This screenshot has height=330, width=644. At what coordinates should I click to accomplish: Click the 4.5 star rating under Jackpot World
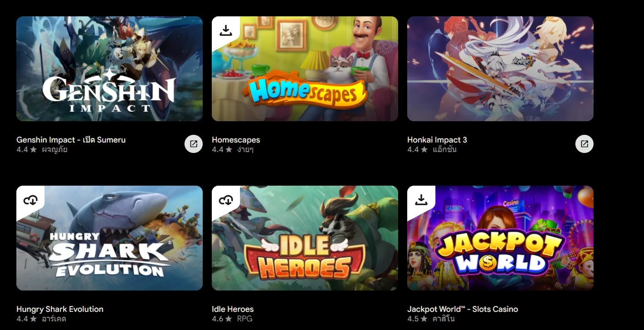point(418,319)
